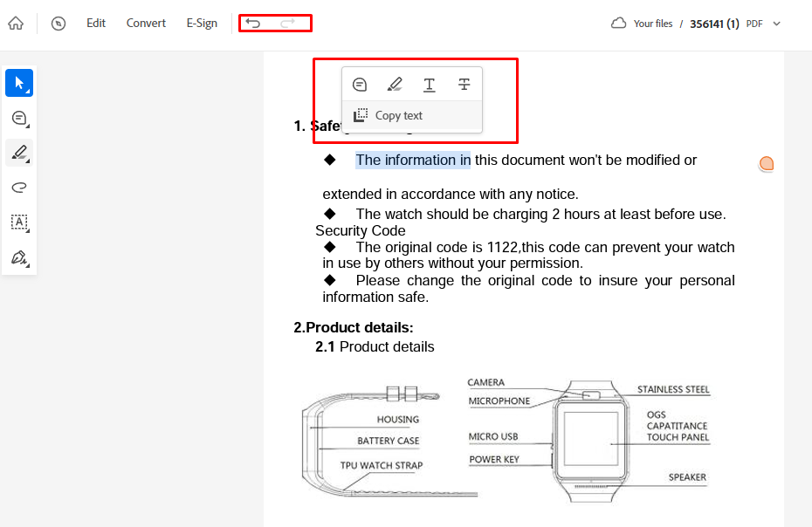Pick the Add text box tool
This screenshot has width=812, height=527.
(19, 222)
